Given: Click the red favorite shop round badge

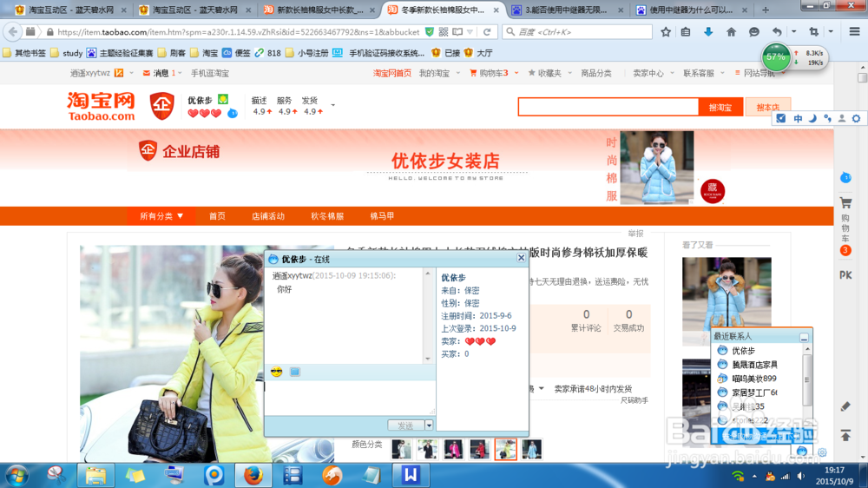Looking at the screenshot, I should (x=713, y=191).
